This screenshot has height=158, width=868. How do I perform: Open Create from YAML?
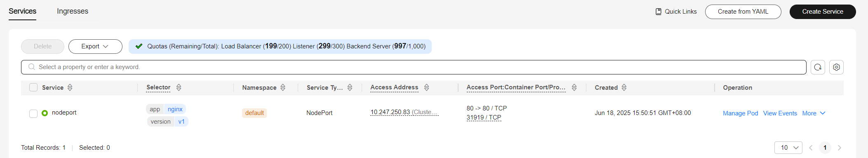(x=743, y=12)
